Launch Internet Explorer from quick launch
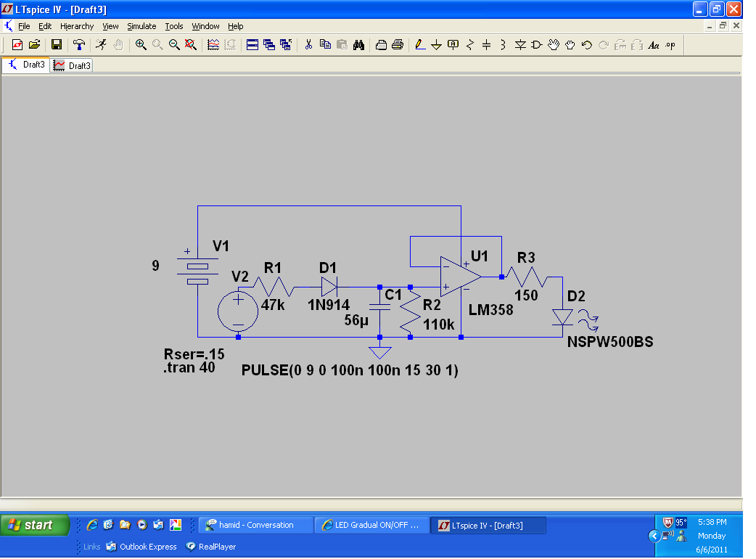This screenshot has width=756, height=559. [92, 525]
